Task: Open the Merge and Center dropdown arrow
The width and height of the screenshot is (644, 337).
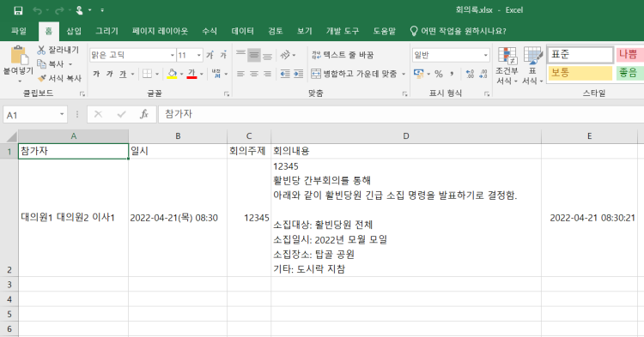Action: tap(404, 75)
